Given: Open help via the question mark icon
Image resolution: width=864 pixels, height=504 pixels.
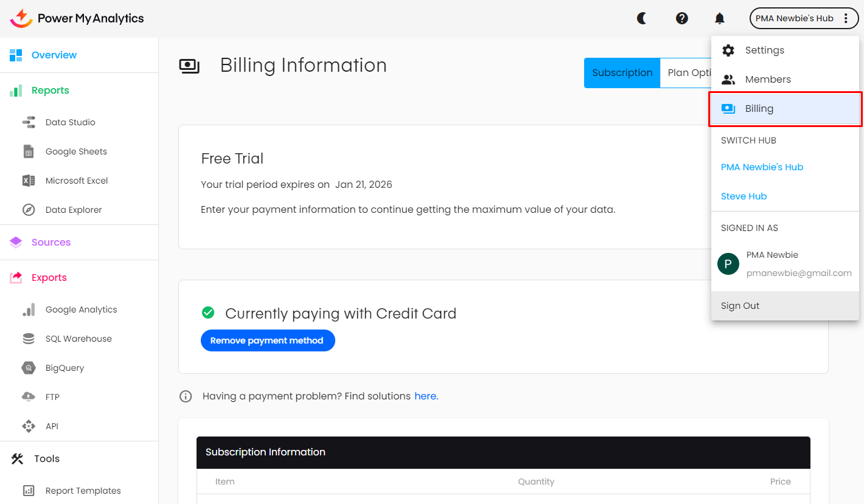Looking at the screenshot, I should pos(681,18).
